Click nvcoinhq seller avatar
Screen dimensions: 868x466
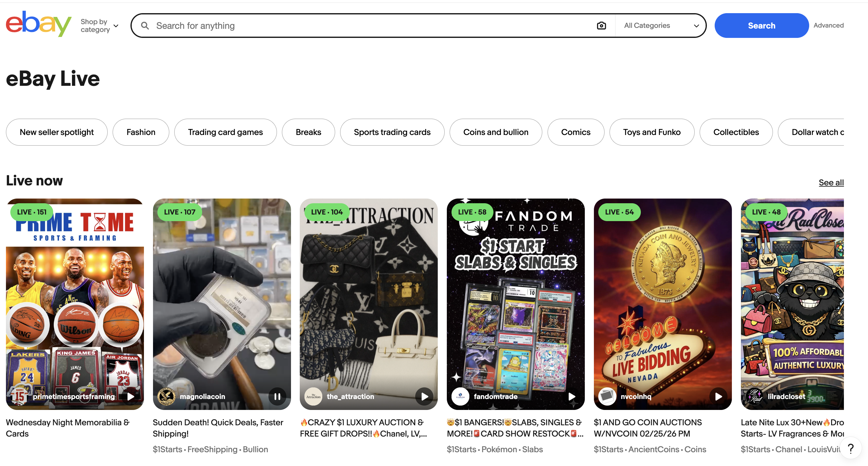coord(607,396)
